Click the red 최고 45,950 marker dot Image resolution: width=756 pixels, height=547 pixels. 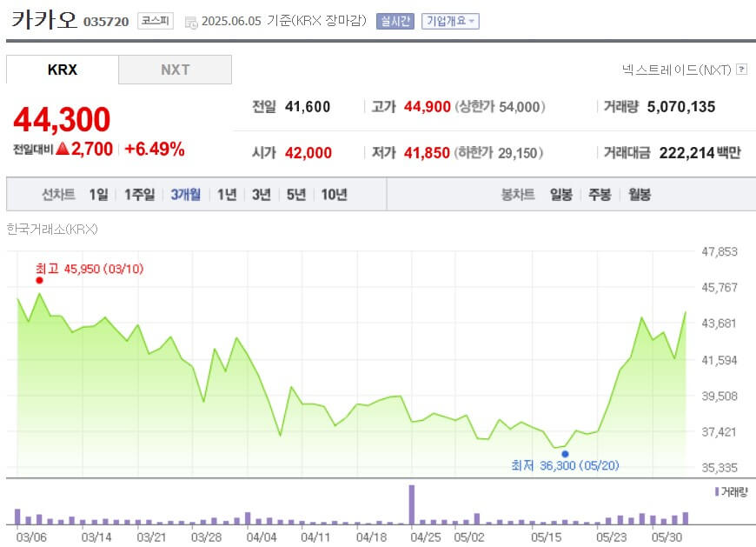pos(39,280)
